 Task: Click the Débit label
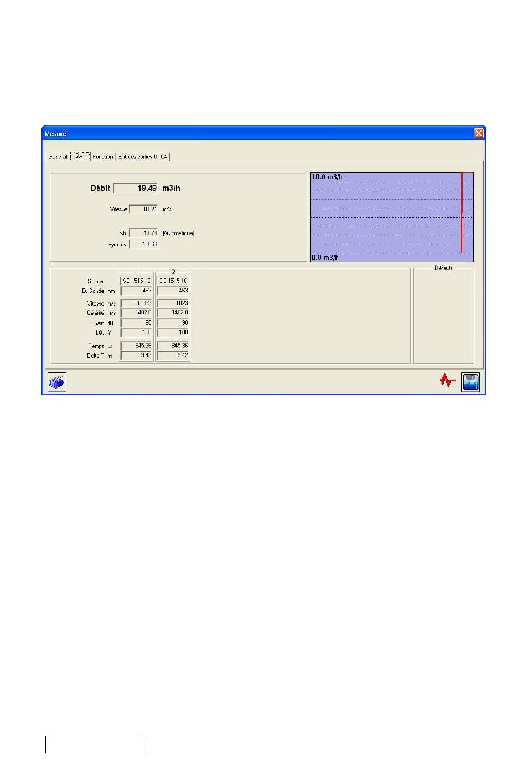point(100,188)
